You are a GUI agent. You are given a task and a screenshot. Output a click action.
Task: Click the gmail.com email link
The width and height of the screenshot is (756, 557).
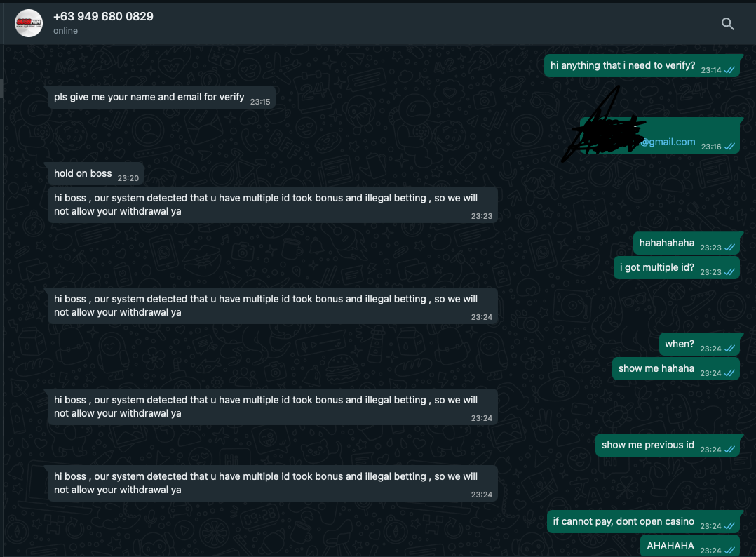[668, 142]
